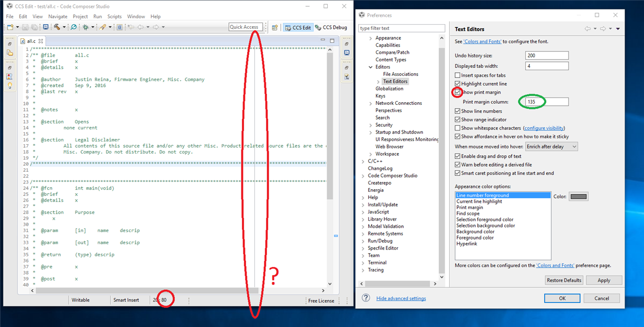Screen dimensions: 644x327
Task: Open the configure visibility link
Action: (544, 128)
